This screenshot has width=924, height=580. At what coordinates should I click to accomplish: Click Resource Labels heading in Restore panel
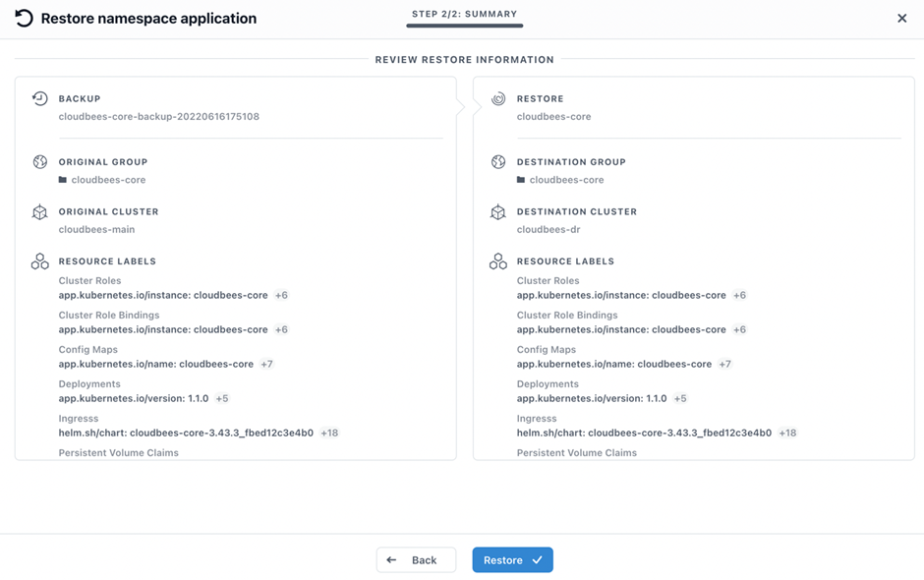[x=566, y=261]
